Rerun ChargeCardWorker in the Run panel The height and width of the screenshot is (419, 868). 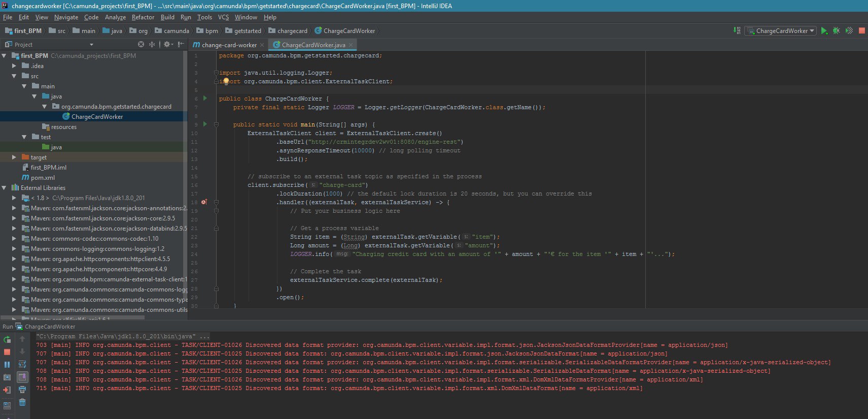(x=7, y=339)
